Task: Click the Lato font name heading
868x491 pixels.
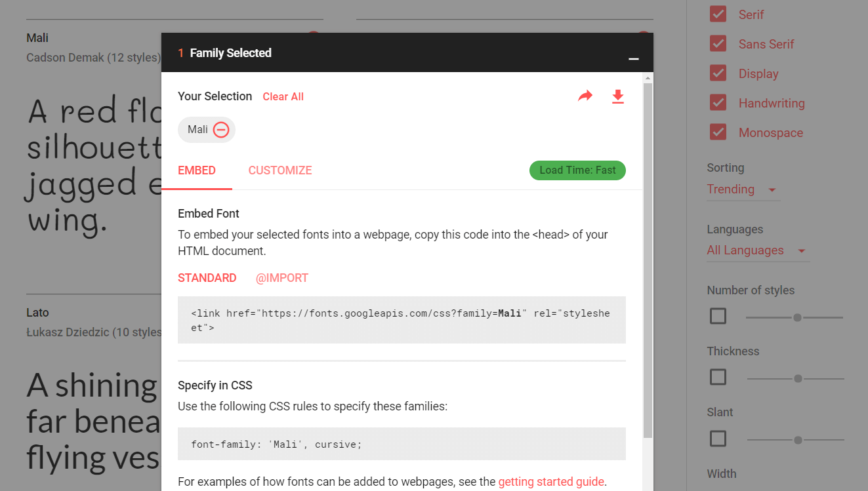Action: coord(37,313)
